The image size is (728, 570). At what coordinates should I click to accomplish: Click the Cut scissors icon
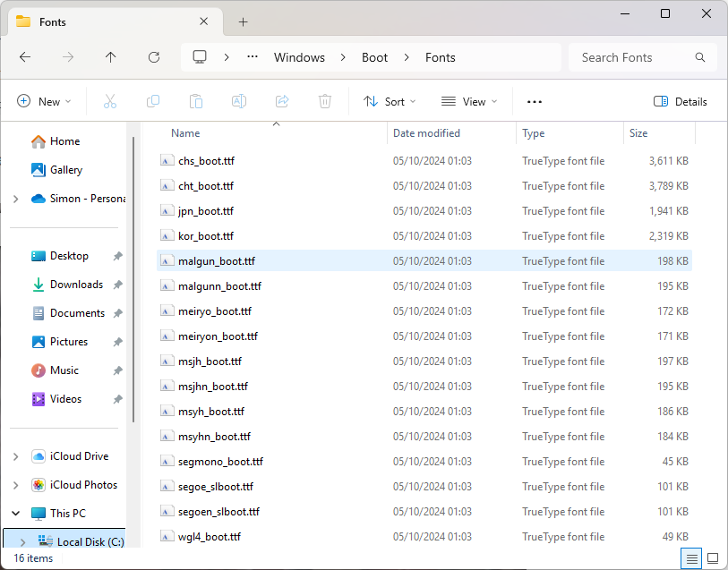110,101
